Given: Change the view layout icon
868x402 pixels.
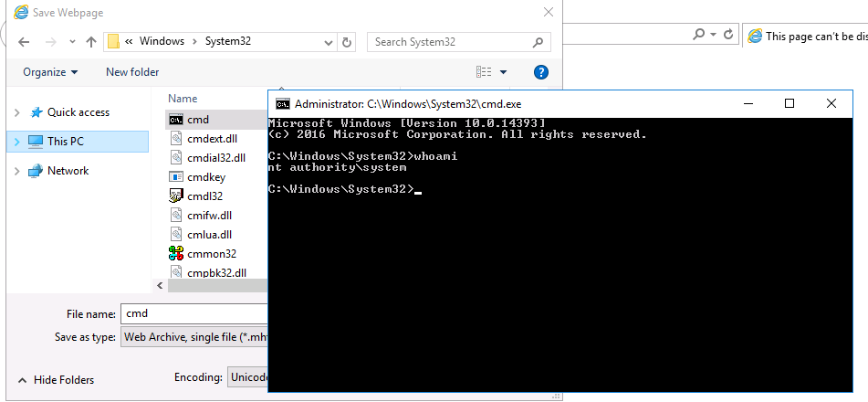Looking at the screenshot, I should 484,72.
